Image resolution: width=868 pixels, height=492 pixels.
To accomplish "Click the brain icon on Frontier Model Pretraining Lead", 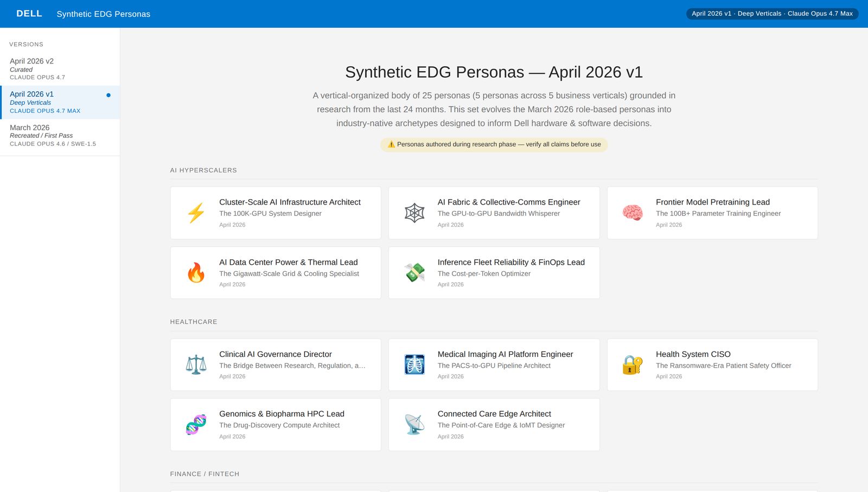I will point(633,213).
